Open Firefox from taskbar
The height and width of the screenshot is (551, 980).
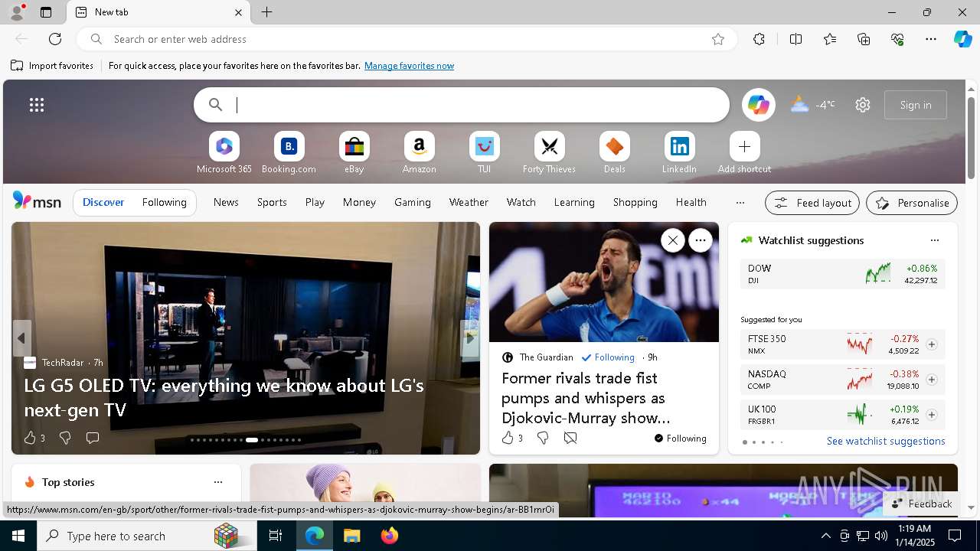[390, 536]
